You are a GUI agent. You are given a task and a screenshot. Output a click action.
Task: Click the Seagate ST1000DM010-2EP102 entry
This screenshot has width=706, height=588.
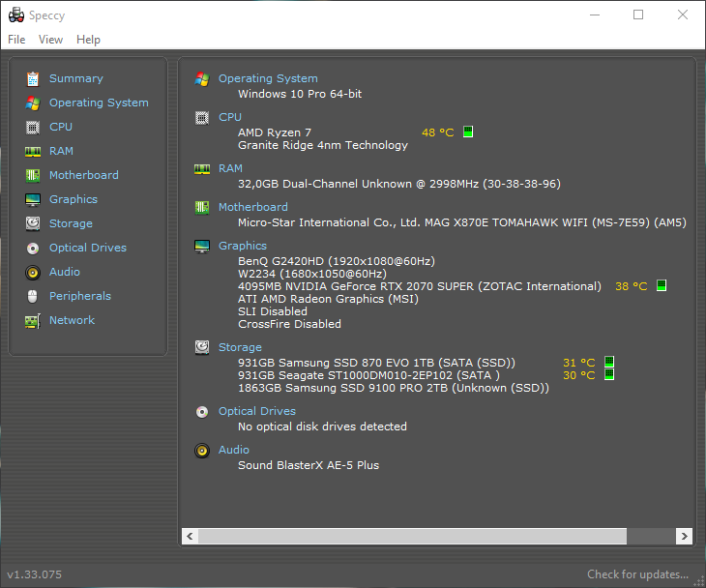(368, 375)
